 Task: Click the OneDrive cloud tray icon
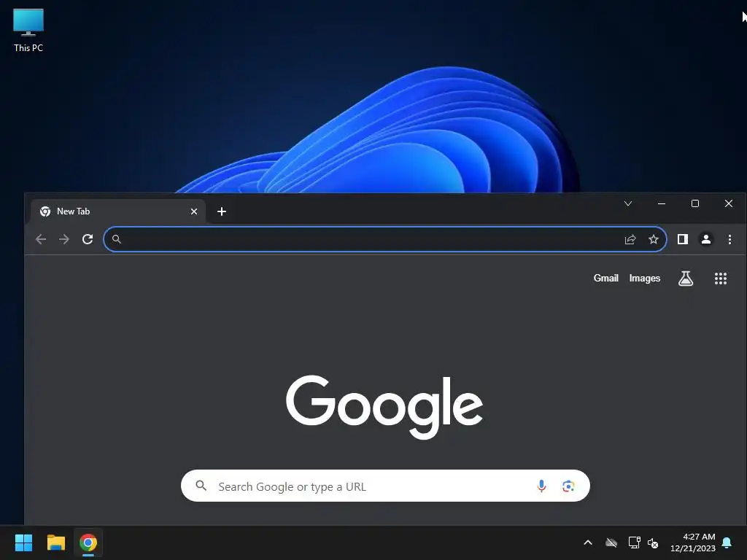(611, 542)
